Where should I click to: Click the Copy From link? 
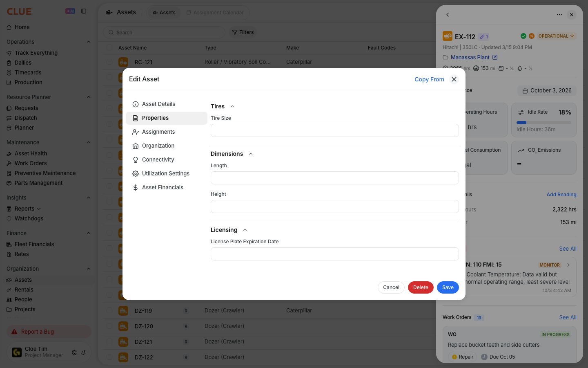coord(429,79)
